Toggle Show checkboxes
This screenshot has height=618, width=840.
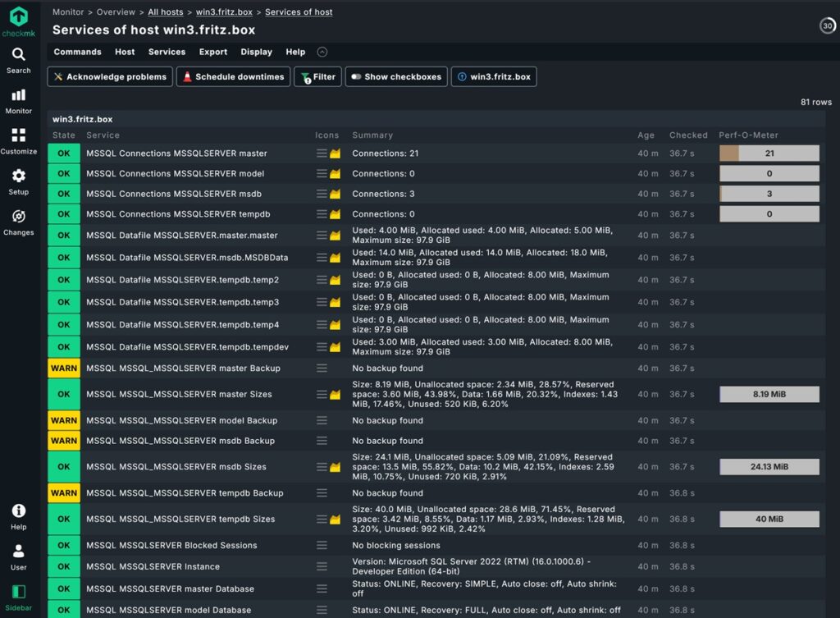(396, 76)
